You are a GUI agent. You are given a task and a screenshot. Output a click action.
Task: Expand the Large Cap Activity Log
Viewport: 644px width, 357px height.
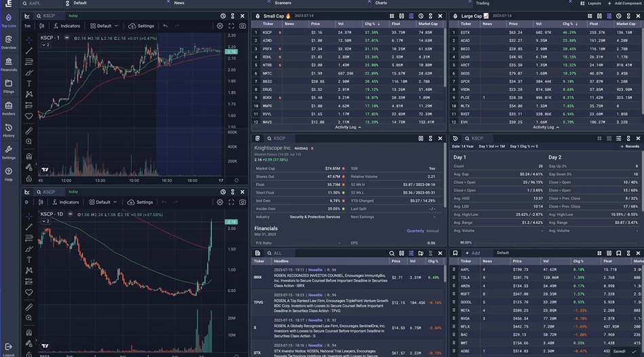click(x=546, y=128)
